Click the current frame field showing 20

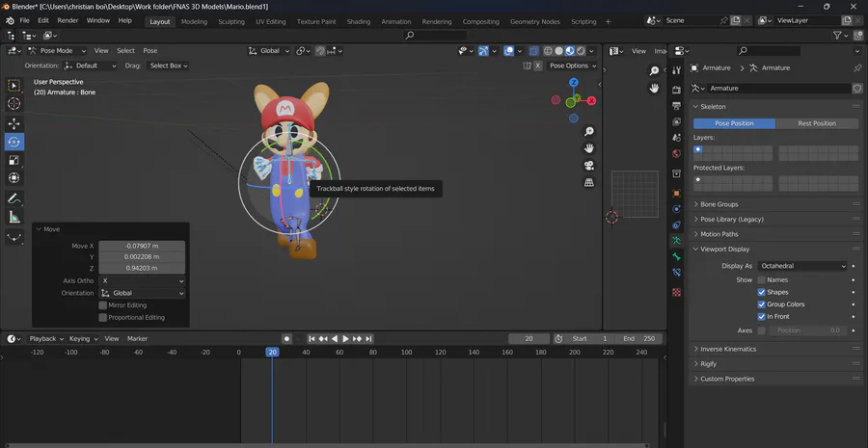pyautogui.click(x=529, y=338)
